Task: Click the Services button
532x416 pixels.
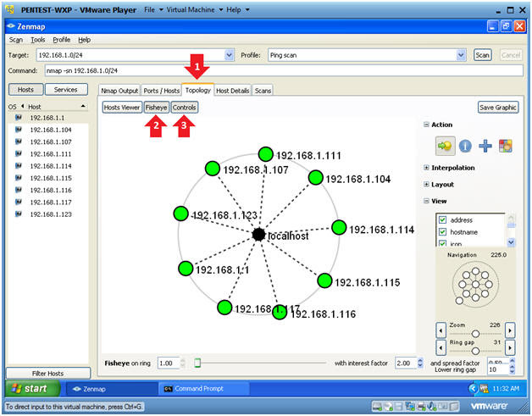Action: (x=66, y=90)
